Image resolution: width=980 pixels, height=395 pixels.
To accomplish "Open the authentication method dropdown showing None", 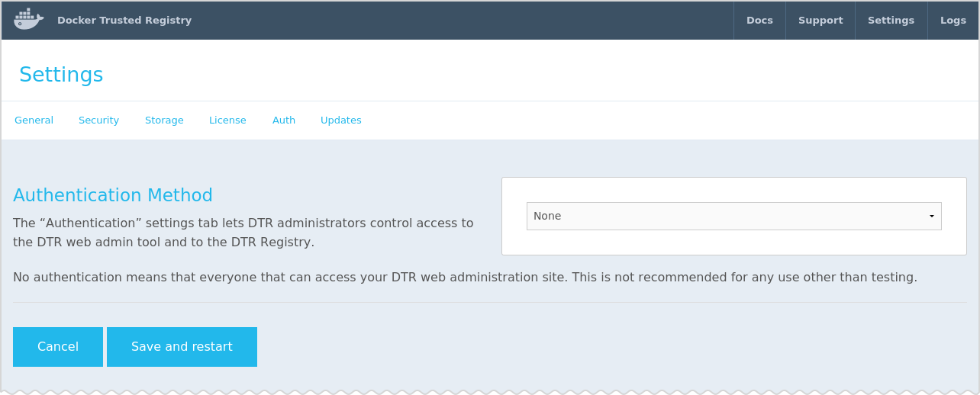I will [733, 216].
